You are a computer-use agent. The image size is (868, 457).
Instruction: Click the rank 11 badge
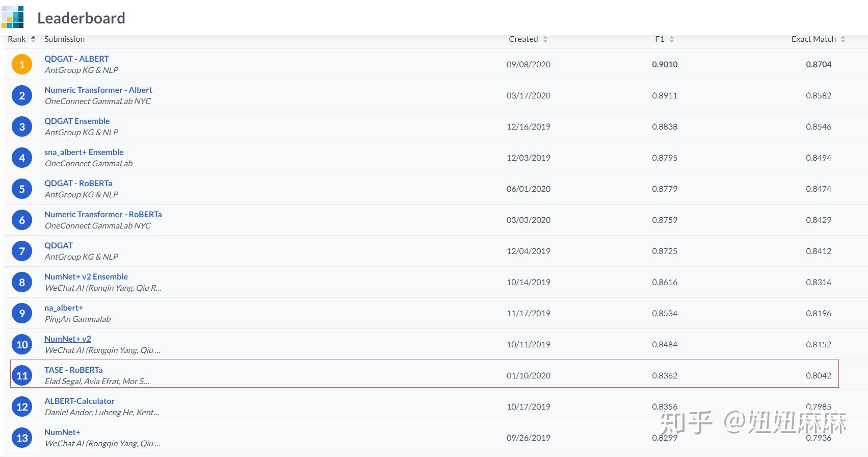coord(22,375)
